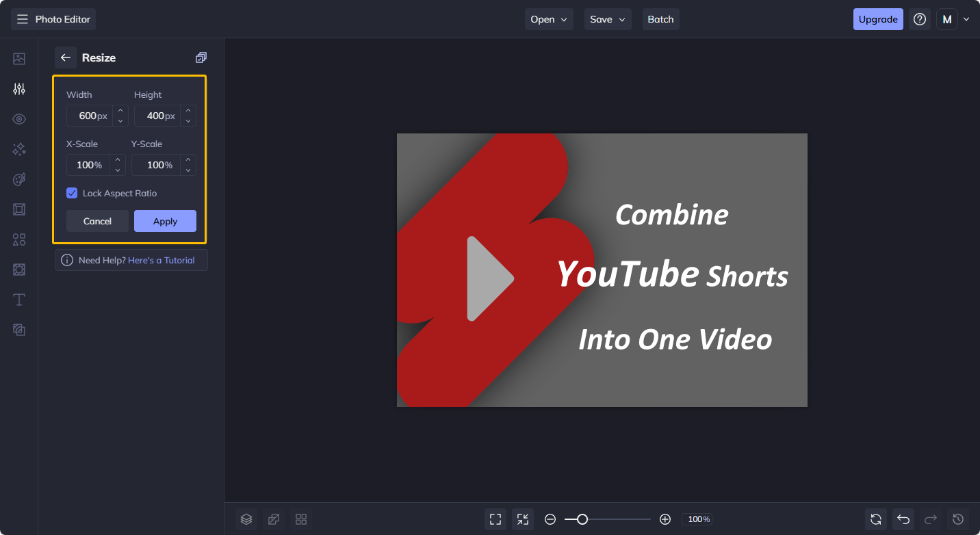The image size is (980, 535).
Task: Click the Height value field showing 400
Action: click(157, 116)
